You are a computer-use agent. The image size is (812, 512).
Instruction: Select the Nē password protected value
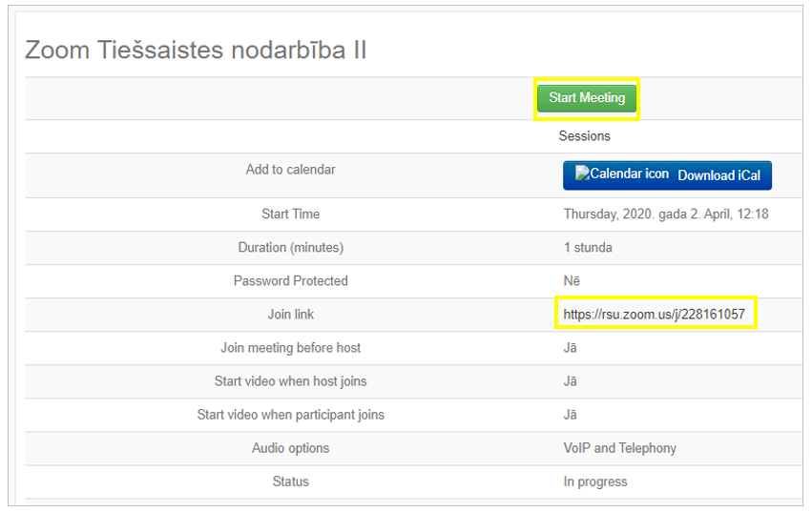[571, 281]
